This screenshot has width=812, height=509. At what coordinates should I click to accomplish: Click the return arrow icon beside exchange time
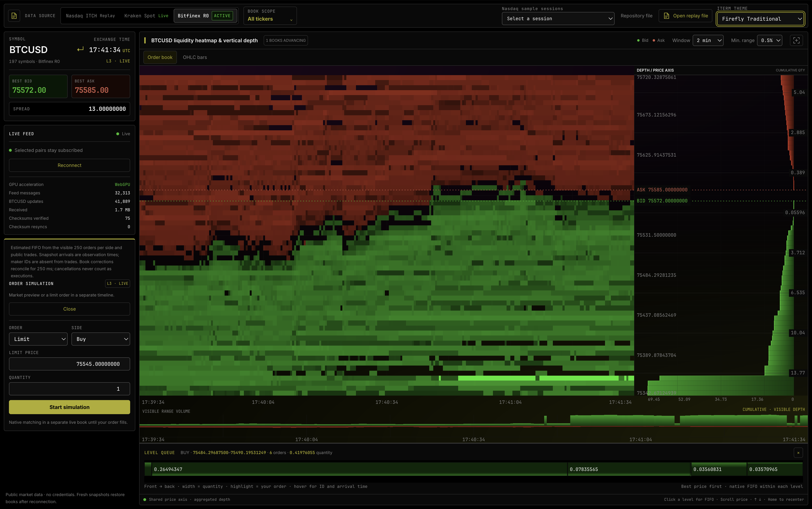click(80, 50)
